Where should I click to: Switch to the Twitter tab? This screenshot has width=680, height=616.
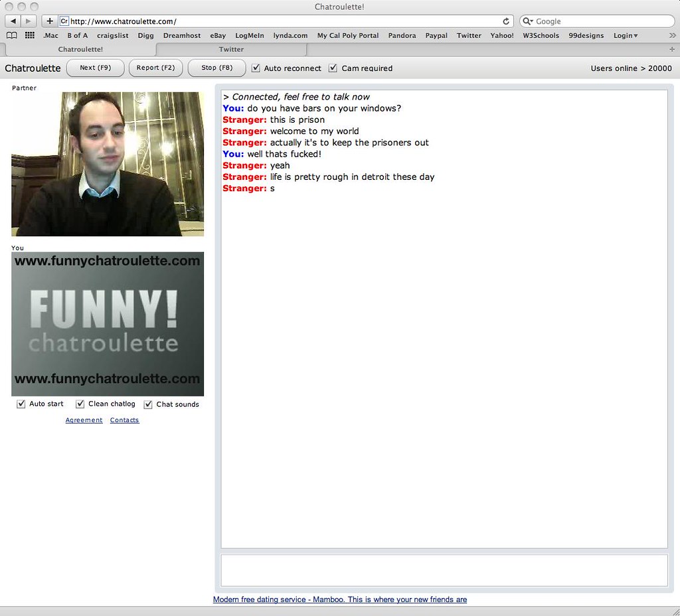[x=231, y=48]
